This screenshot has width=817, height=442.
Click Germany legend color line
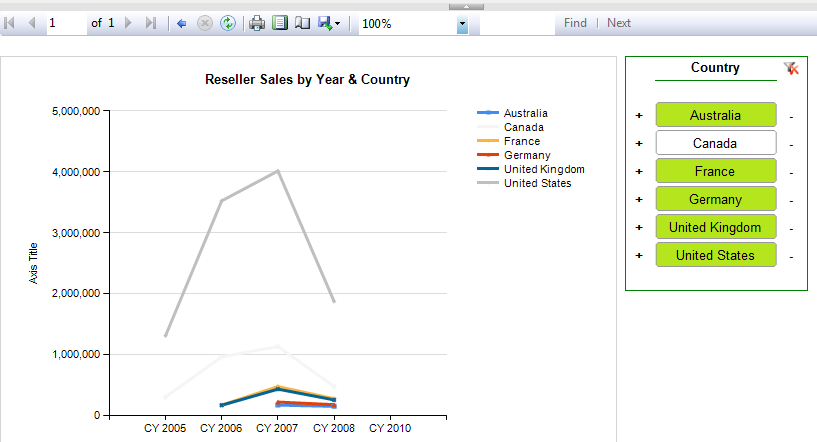click(x=488, y=155)
